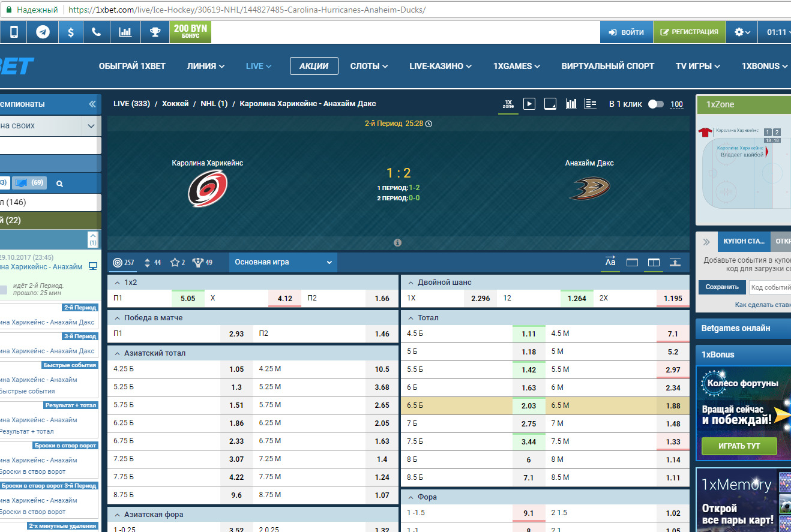Switch to two column layout icon
This screenshot has width=791, height=532.
click(x=654, y=262)
